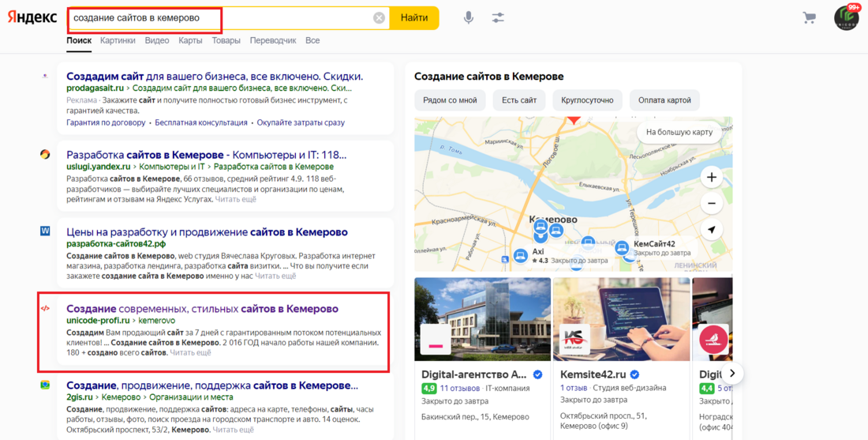This screenshot has height=440, width=868.
Task: Open result Создание, продвижение, поддержка сайтов
Action: pyautogui.click(x=212, y=385)
